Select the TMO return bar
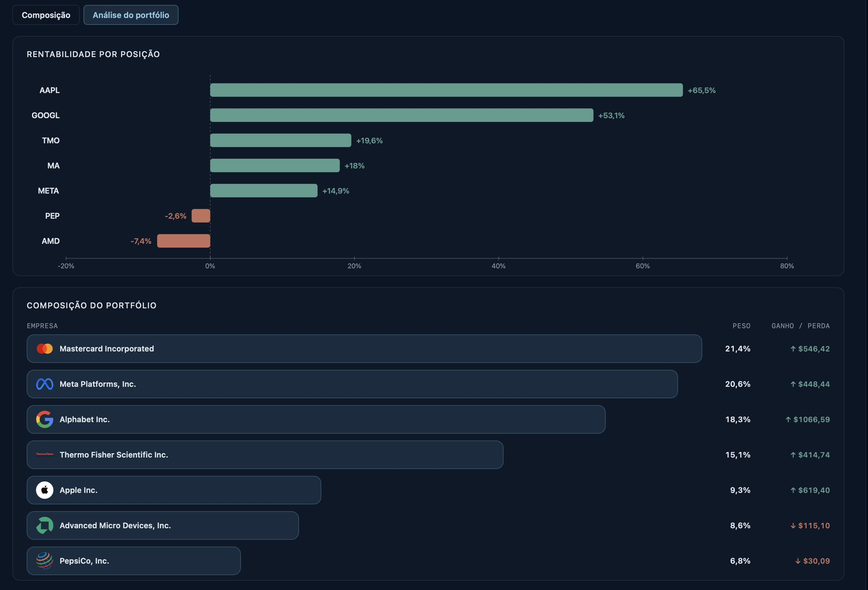Screen dimensions: 868x590 [x=281, y=140]
